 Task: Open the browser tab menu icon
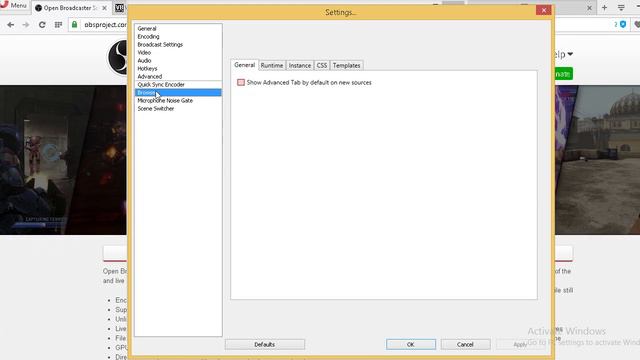[621, 7]
